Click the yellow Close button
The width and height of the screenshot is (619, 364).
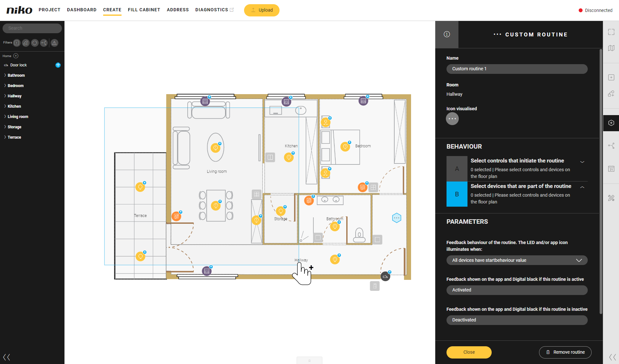click(469, 352)
